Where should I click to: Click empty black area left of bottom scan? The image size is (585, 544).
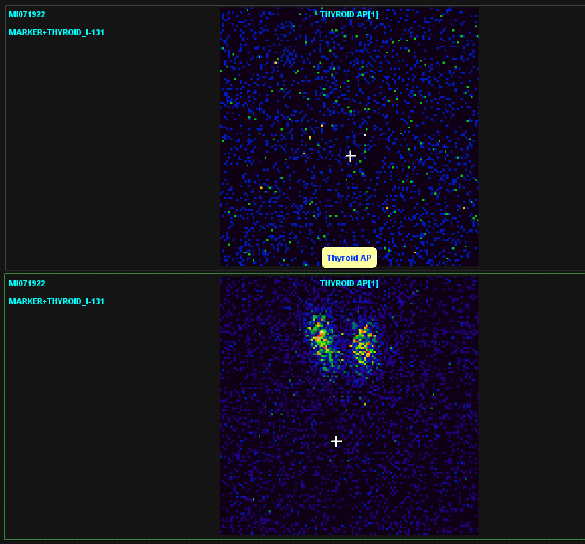pyautogui.click(x=112, y=418)
